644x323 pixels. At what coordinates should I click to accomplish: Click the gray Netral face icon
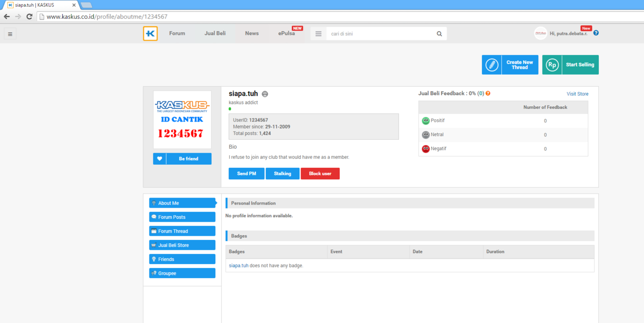[x=426, y=135]
